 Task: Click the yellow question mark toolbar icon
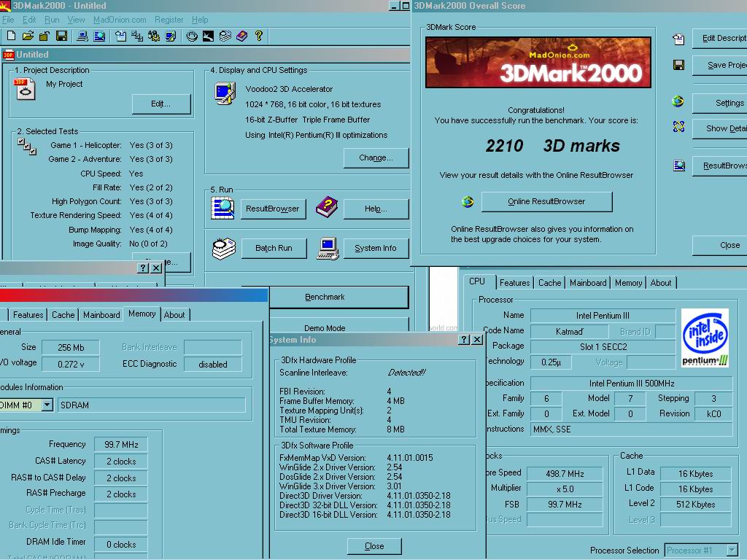pos(259,36)
